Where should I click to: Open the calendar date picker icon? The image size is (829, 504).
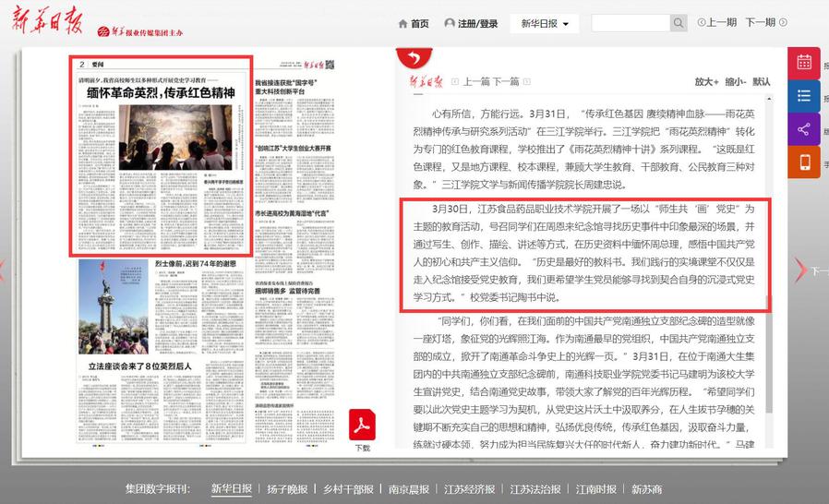coord(803,63)
